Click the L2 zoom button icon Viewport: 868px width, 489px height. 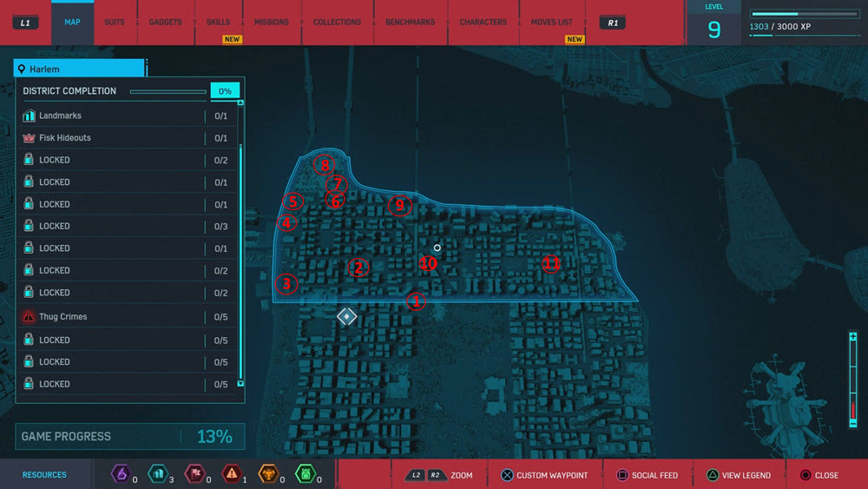pos(416,474)
